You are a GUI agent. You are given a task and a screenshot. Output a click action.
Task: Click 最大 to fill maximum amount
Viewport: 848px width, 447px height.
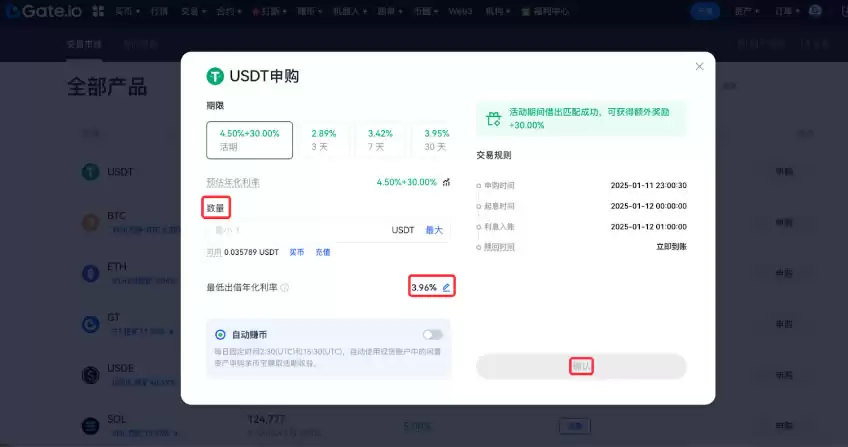tap(434, 230)
